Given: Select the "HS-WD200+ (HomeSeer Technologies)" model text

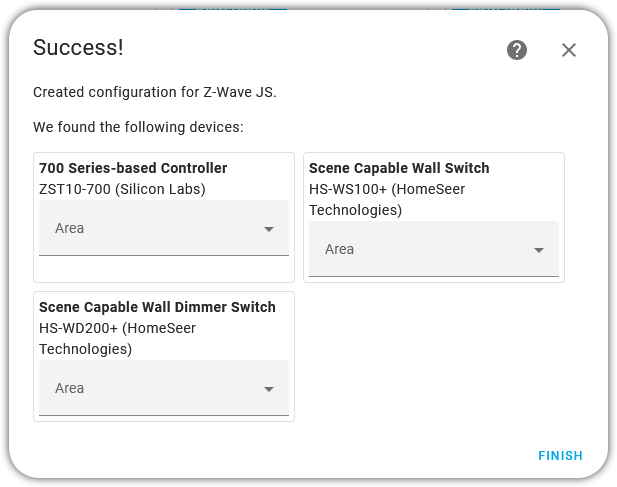Looking at the screenshot, I should point(117,339).
